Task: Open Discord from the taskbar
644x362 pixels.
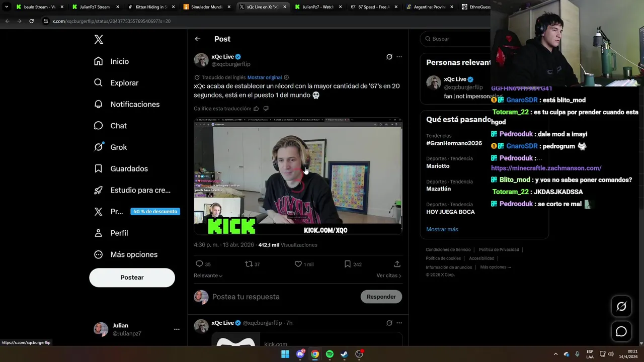Action: click(300, 354)
